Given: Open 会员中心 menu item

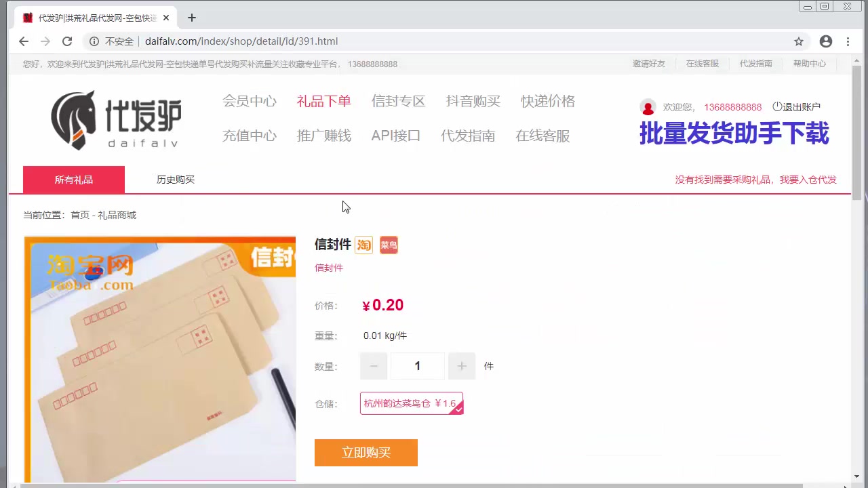Looking at the screenshot, I should [x=250, y=101].
